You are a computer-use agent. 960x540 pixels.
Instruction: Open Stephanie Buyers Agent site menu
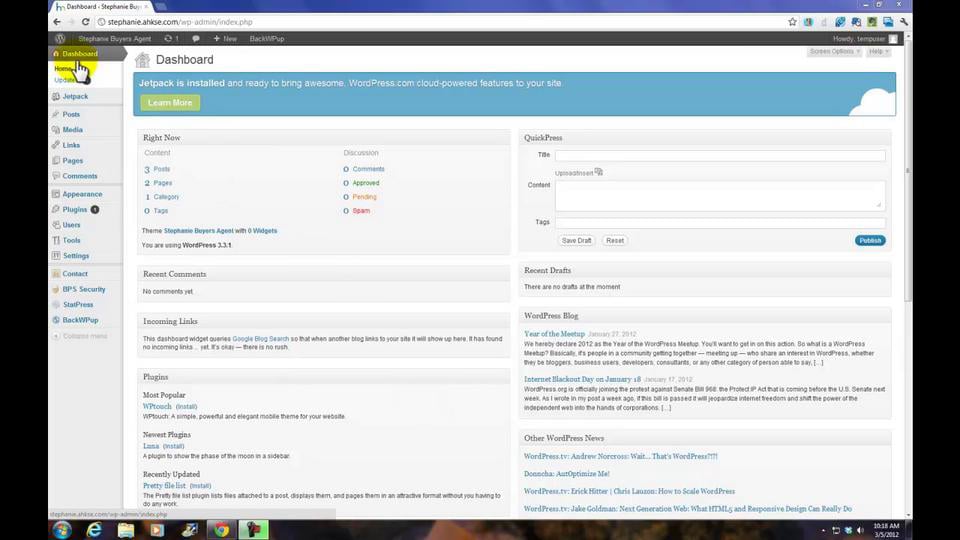(114, 39)
